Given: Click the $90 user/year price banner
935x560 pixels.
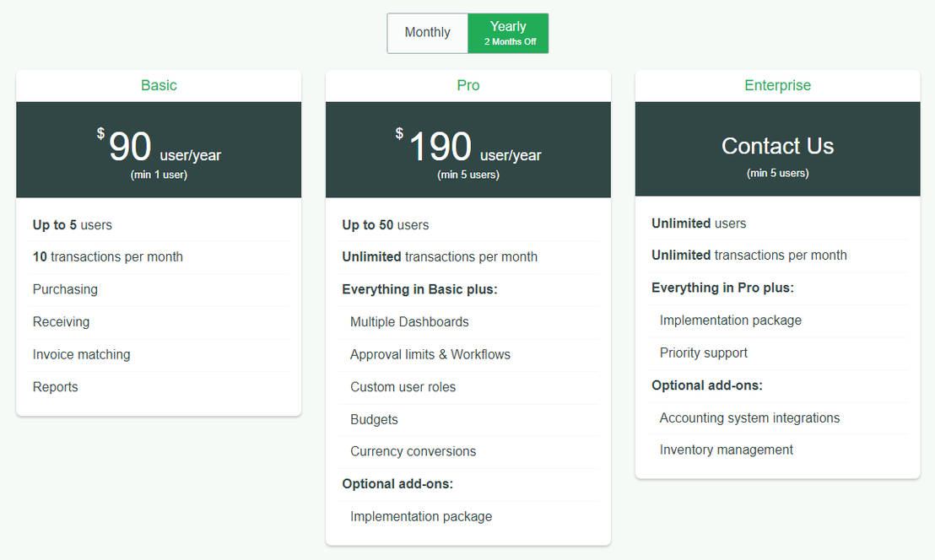Looking at the screenshot, I should pyautogui.click(x=159, y=149).
